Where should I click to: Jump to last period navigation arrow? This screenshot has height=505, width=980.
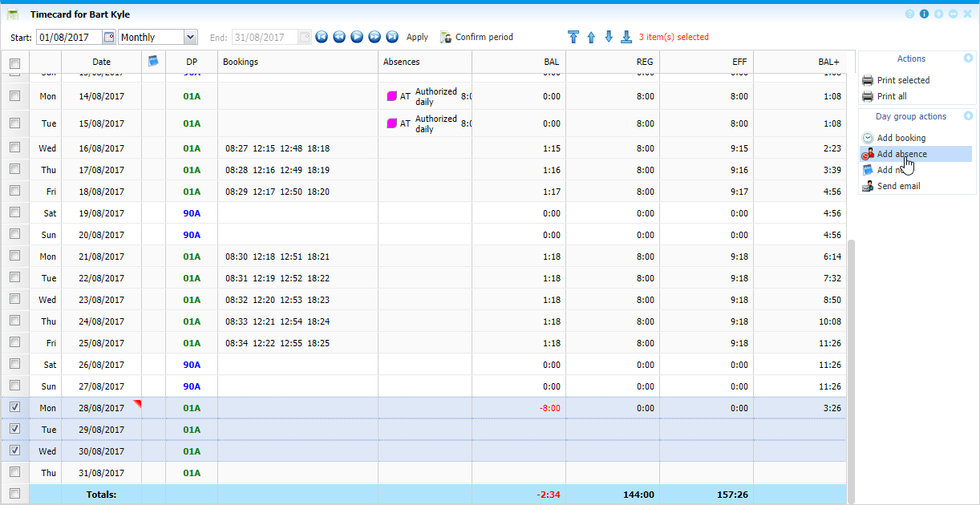(392, 37)
